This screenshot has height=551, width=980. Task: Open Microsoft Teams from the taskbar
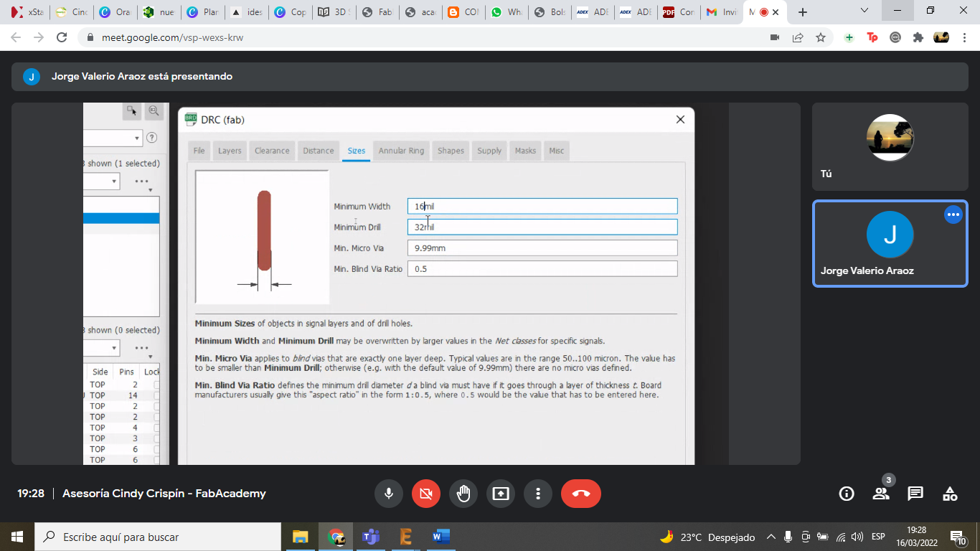click(x=371, y=537)
